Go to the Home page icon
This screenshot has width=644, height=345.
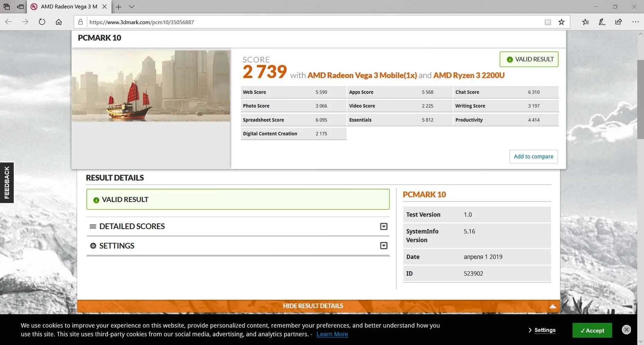pos(59,22)
